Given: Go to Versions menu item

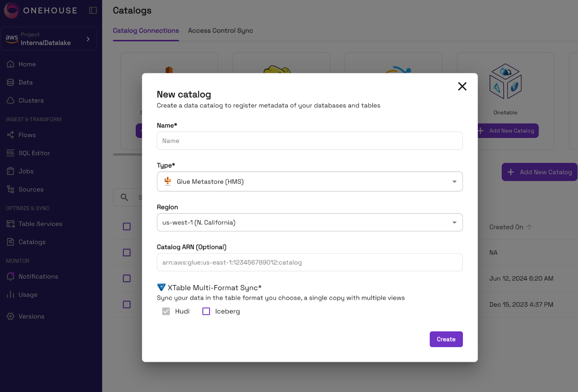Looking at the screenshot, I should click(31, 316).
